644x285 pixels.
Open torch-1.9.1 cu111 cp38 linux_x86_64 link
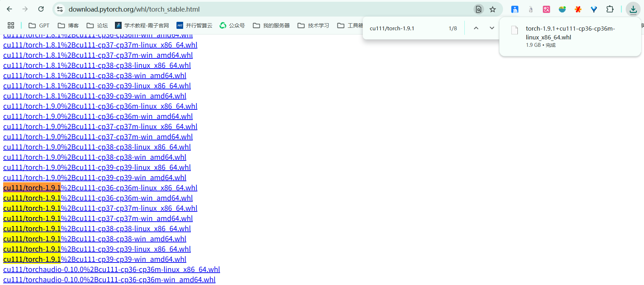[x=97, y=229]
